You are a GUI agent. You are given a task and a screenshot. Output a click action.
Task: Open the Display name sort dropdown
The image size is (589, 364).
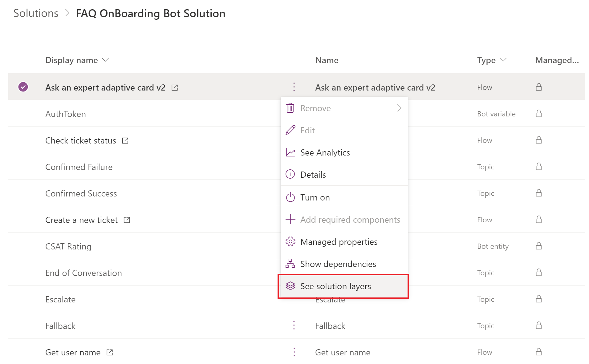point(105,60)
